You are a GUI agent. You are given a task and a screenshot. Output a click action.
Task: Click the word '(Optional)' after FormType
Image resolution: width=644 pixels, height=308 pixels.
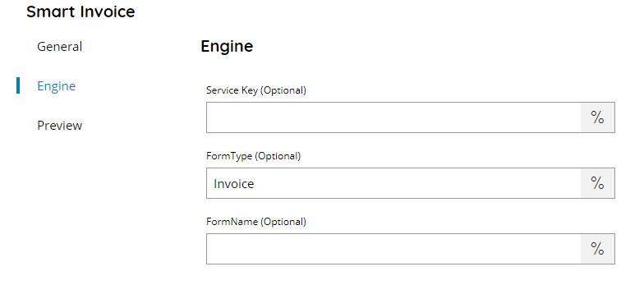click(x=278, y=156)
